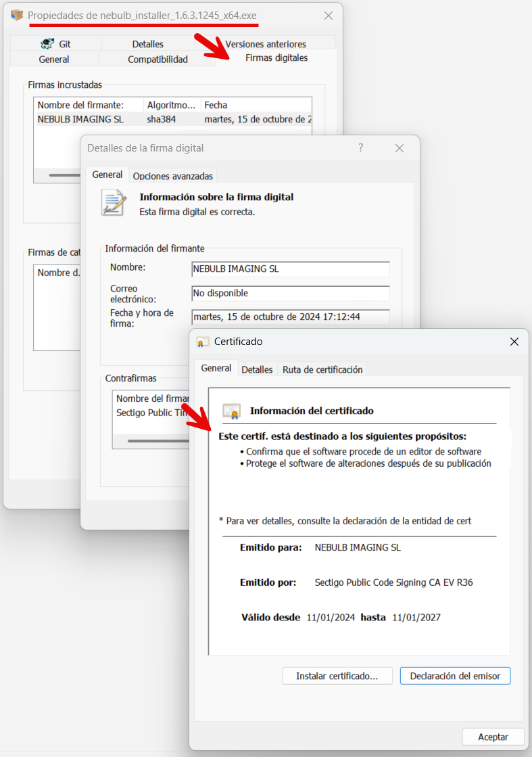Click the 'martes, 15 de octubre' date cell
Screen dimensions: 532x757
(x=258, y=119)
